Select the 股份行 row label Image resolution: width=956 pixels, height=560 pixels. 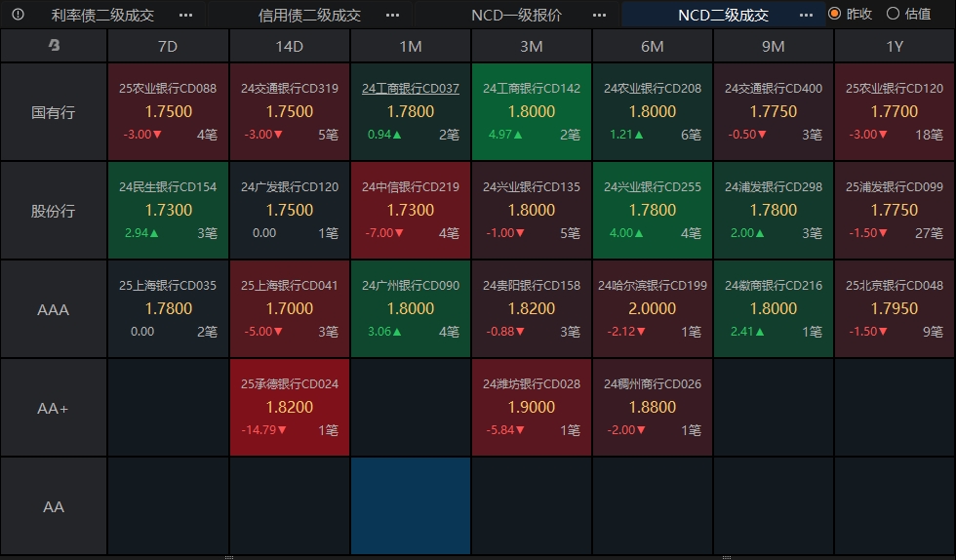pyautogui.click(x=54, y=211)
